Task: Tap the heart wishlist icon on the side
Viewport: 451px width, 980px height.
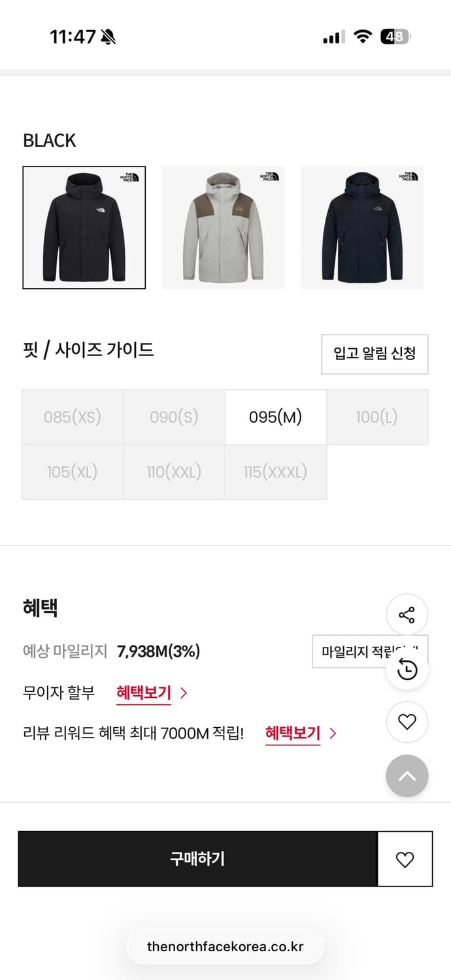Action: tap(407, 722)
